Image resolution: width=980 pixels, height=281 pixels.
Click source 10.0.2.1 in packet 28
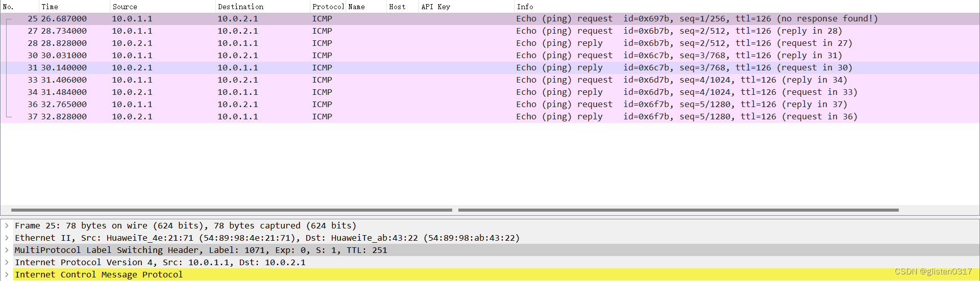click(x=132, y=43)
